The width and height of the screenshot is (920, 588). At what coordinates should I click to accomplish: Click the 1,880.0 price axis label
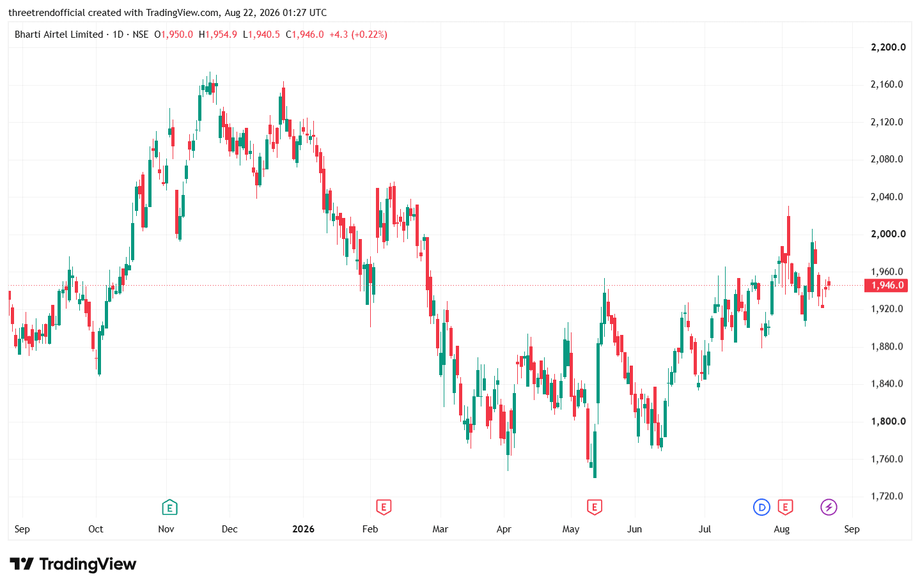pos(887,346)
